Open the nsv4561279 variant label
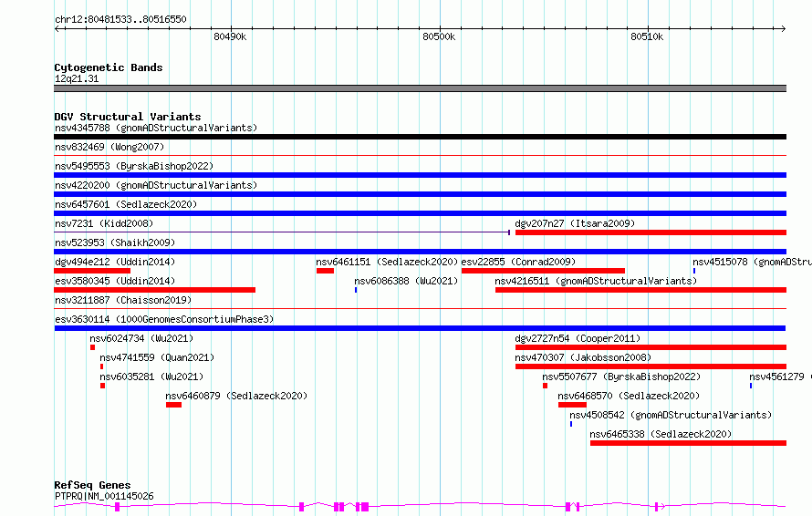 780,377
